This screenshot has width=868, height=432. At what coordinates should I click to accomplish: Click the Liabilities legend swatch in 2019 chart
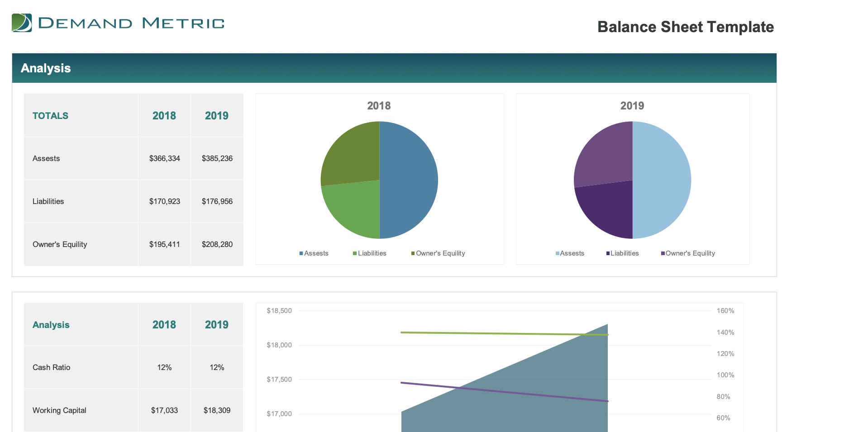point(608,253)
